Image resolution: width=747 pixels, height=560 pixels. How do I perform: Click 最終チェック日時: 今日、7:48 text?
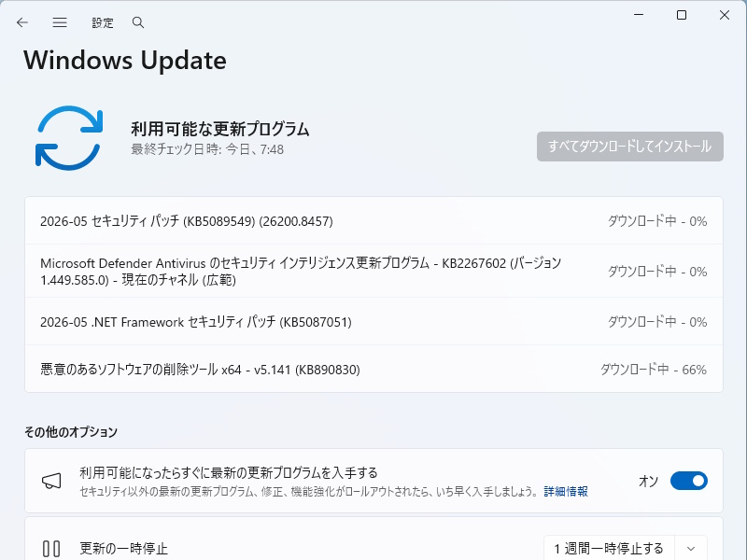click(207, 149)
